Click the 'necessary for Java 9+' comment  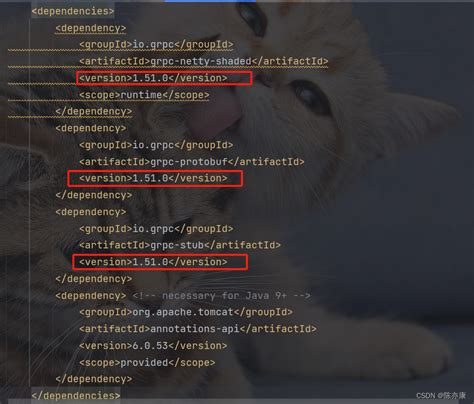(x=221, y=296)
